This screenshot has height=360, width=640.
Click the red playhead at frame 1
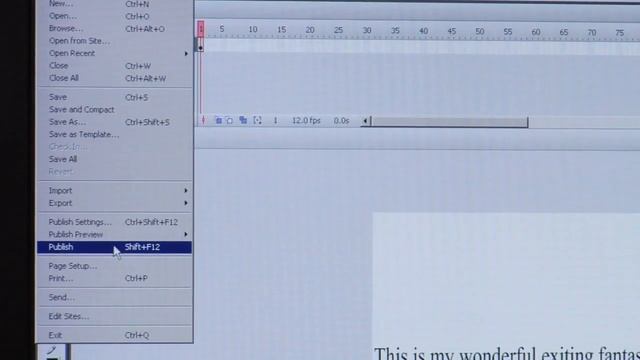[201, 29]
